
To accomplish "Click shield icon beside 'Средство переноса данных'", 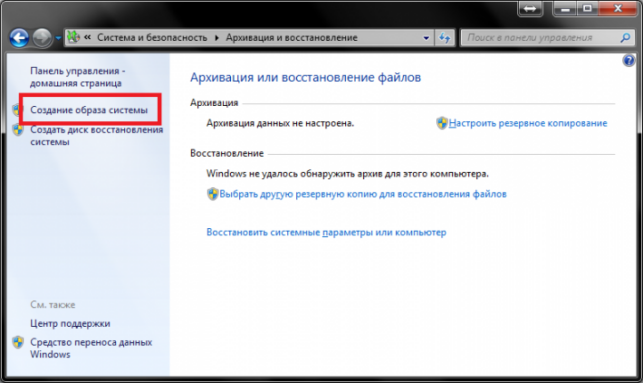I will tap(18, 342).
